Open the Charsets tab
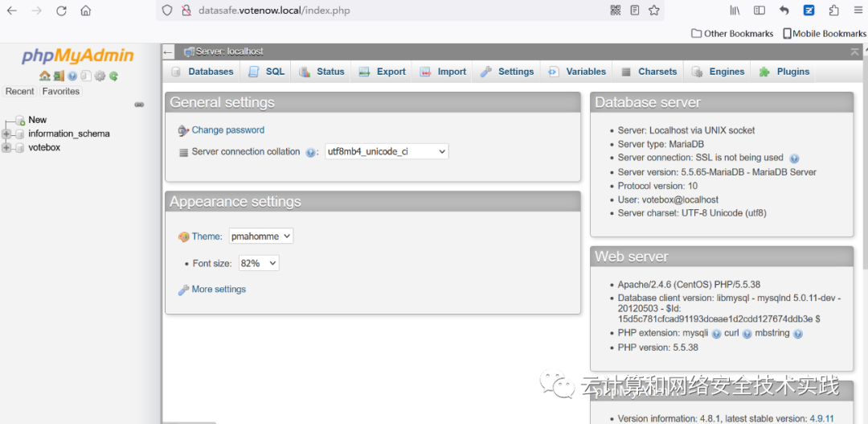The image size is (868, 424). pos(649,72)
